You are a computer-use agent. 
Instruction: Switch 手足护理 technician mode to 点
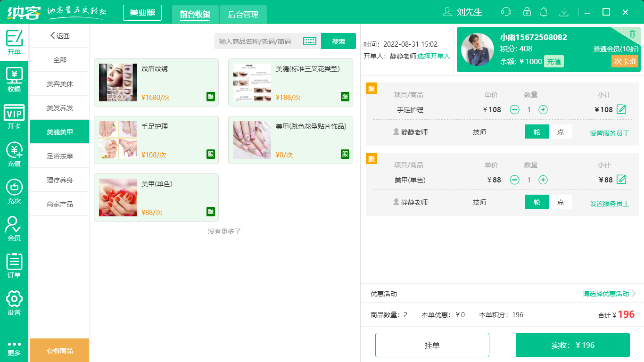click(x=561, y=132)
